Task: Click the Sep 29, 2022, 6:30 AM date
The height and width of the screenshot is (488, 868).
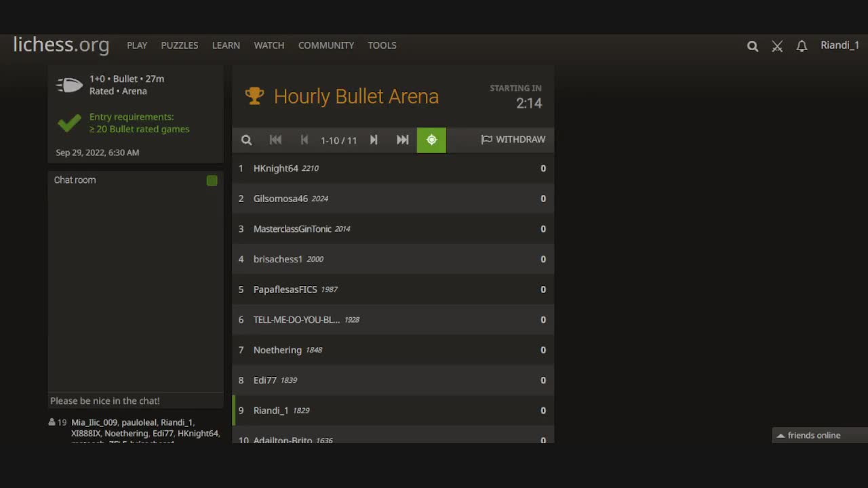Action: 98,152
